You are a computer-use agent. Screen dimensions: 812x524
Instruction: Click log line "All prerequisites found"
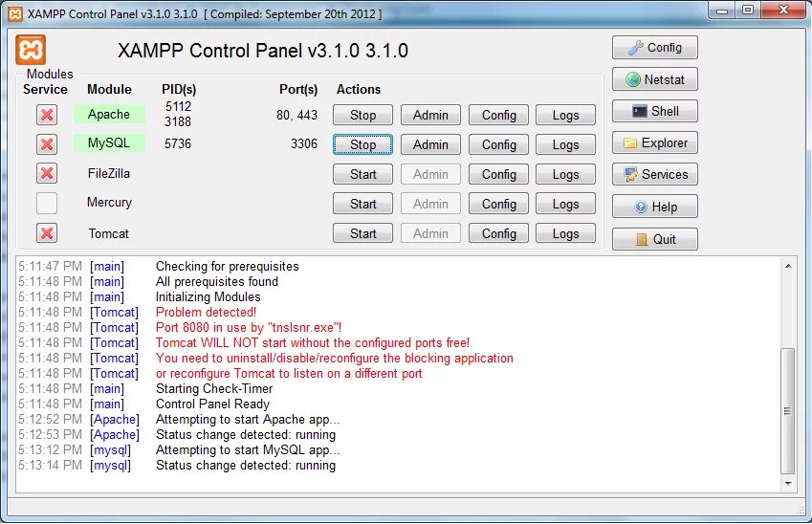pyautogui.click(x=217, y=282)
